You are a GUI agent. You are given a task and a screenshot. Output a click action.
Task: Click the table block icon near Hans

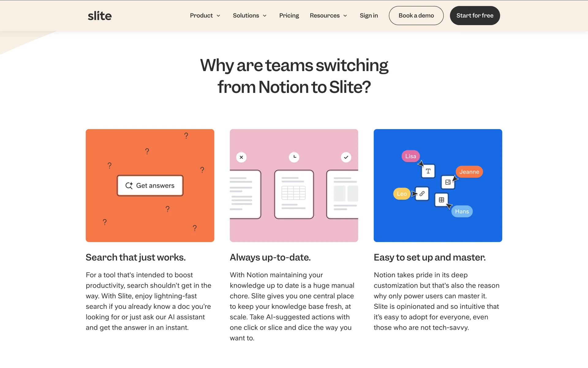coord(441,200)
